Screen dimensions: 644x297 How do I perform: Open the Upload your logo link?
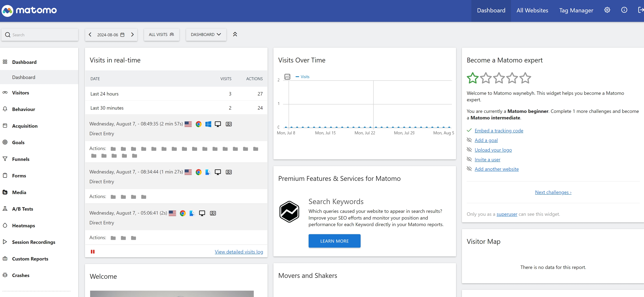pos(493,150)
